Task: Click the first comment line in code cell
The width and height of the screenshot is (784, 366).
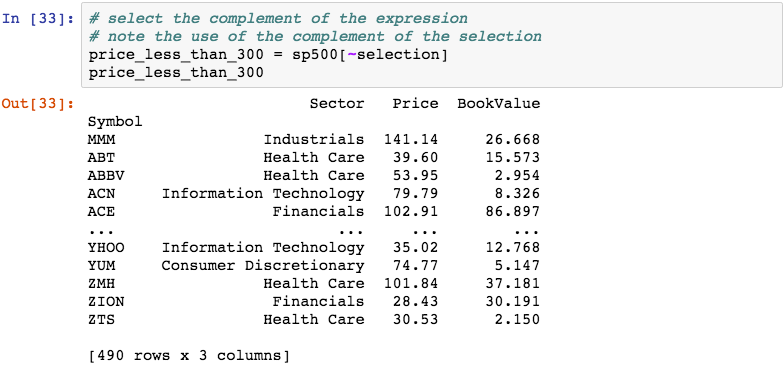Action: [278, 19]
